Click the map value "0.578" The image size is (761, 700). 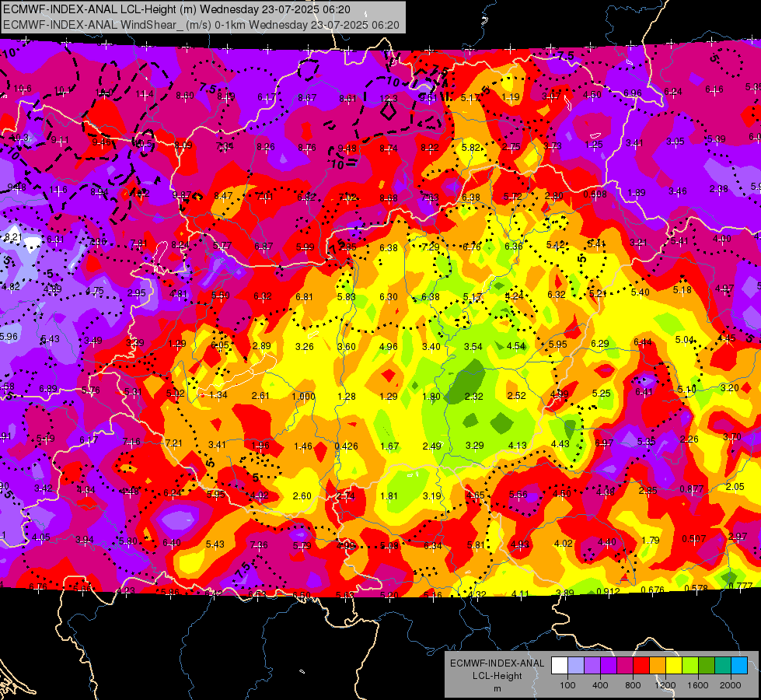(x=696, y=588)
